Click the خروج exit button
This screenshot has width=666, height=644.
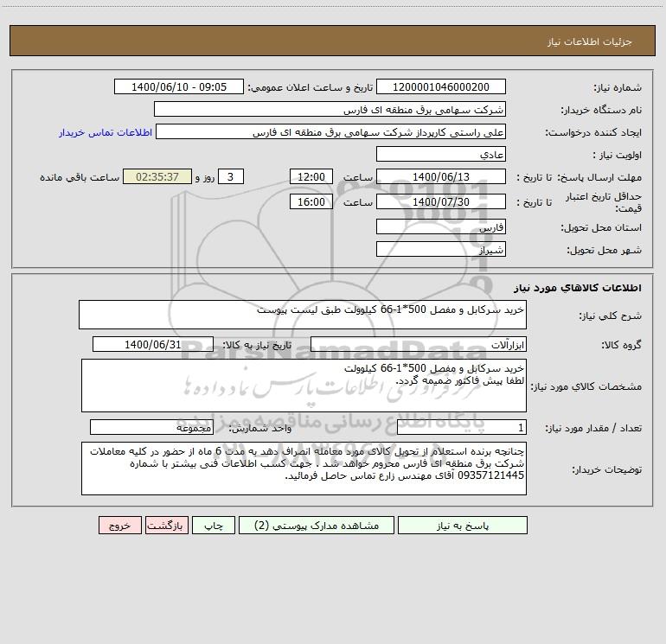pyautogui.click(x=119, y=526)
